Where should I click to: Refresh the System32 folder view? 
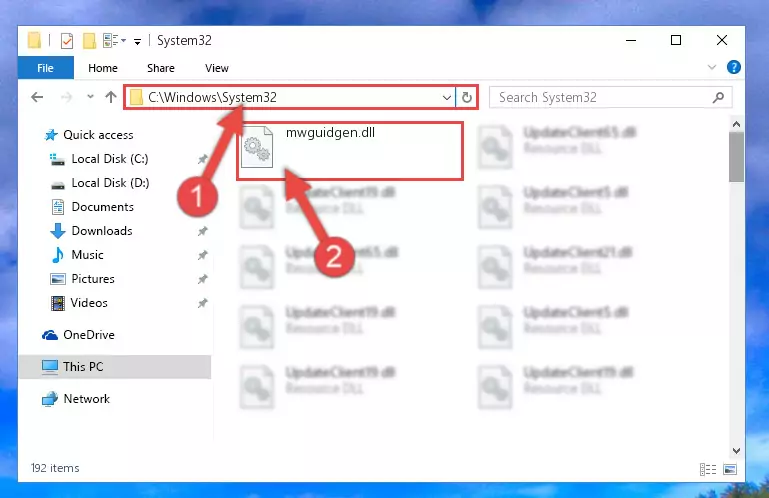coord(466,98)
